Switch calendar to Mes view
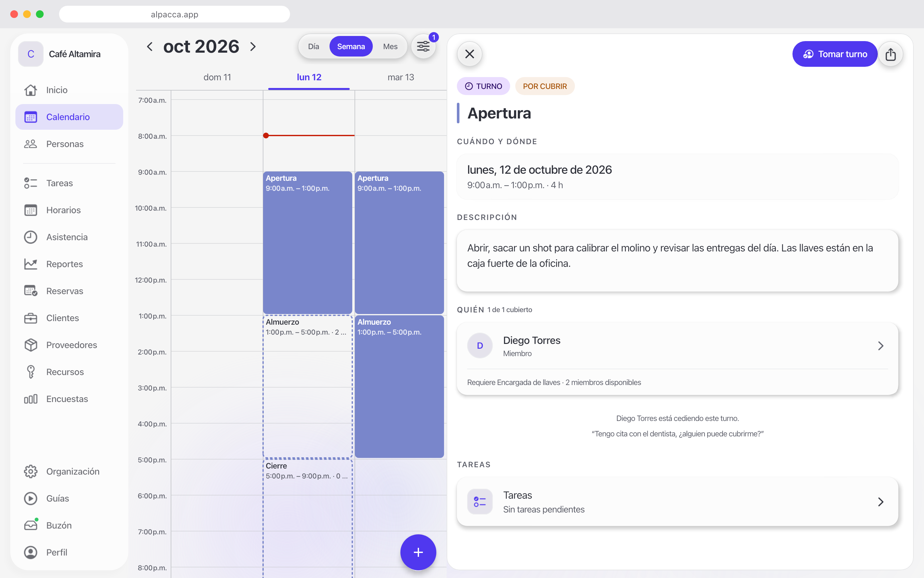 coord(390,47)
